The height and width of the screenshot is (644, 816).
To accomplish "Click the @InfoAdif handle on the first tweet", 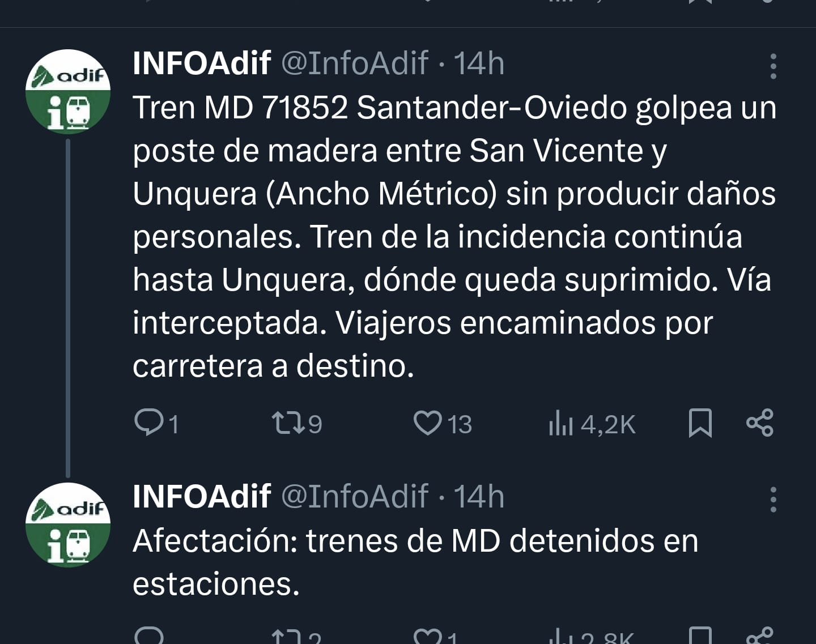I will [355, 63].
